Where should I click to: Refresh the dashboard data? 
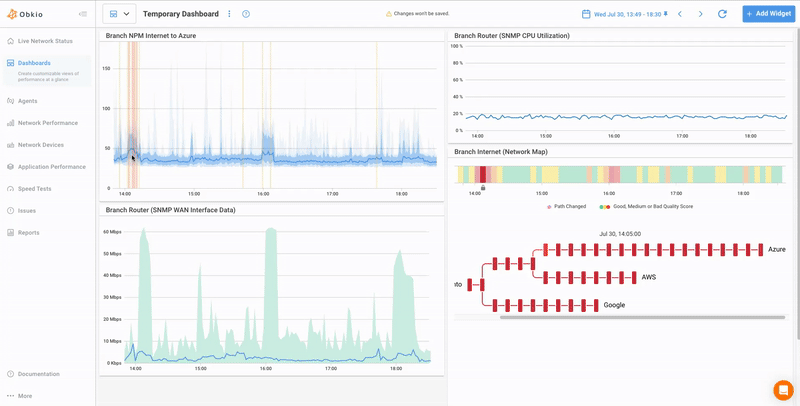tap(722, 14)
